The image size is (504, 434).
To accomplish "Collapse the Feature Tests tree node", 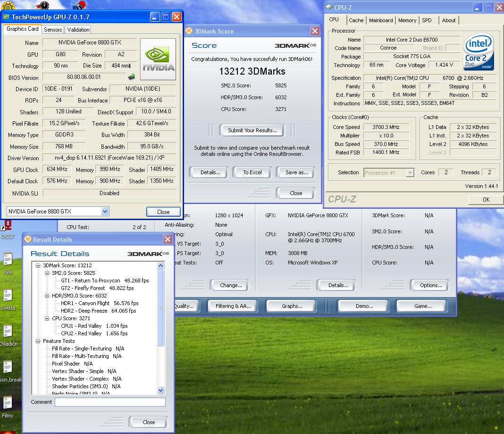I will [x=38, y=341].
